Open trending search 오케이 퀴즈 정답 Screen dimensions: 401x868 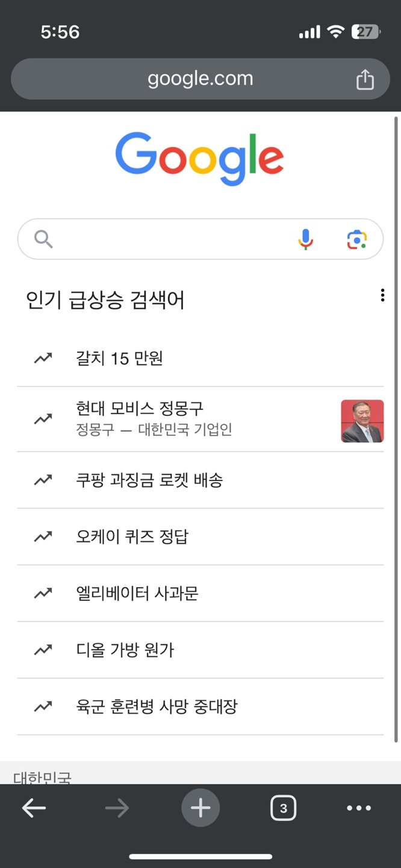click(x=132, y=537)
